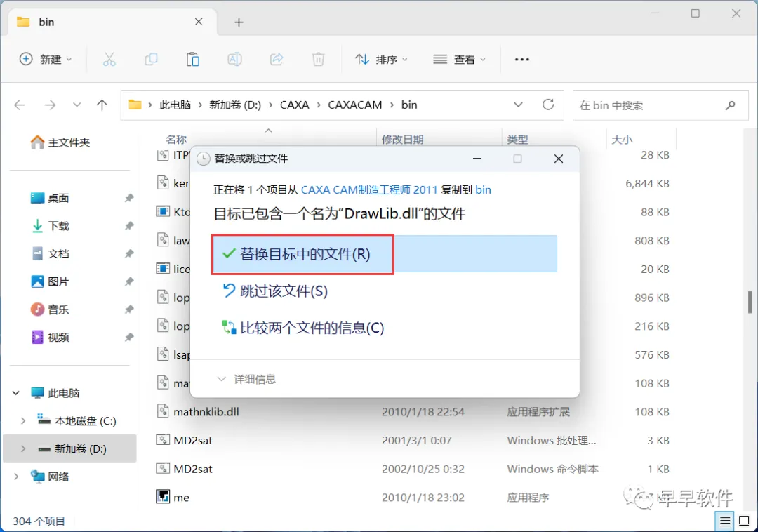This screenshot has width=758, height=532.
Task: Unpin 桌面 using its pin icon
Action: [x=129, y=198]
